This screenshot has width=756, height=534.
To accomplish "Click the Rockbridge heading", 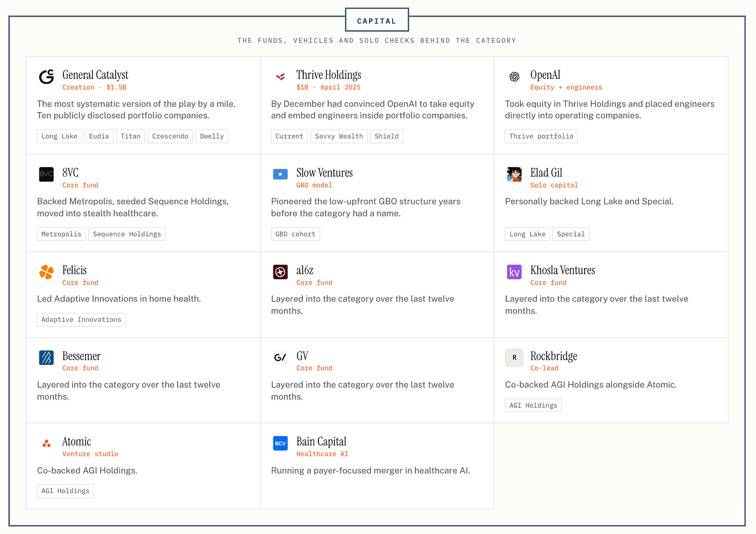I will point(553,356).
